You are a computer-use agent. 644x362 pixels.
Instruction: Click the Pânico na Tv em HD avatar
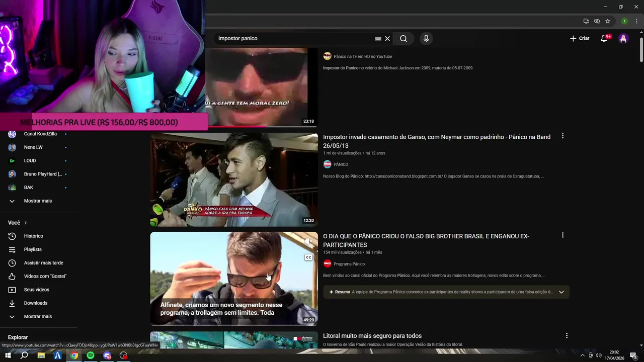(x=328, y=56)
